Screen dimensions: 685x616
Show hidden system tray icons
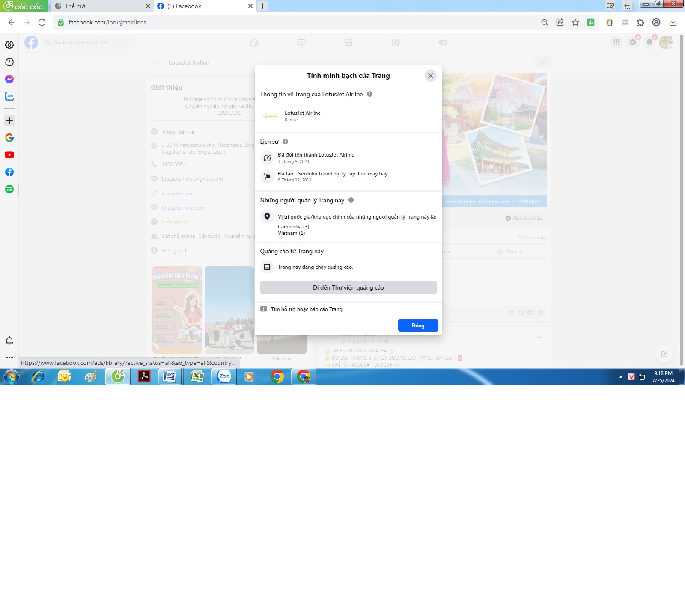[621, 377]
